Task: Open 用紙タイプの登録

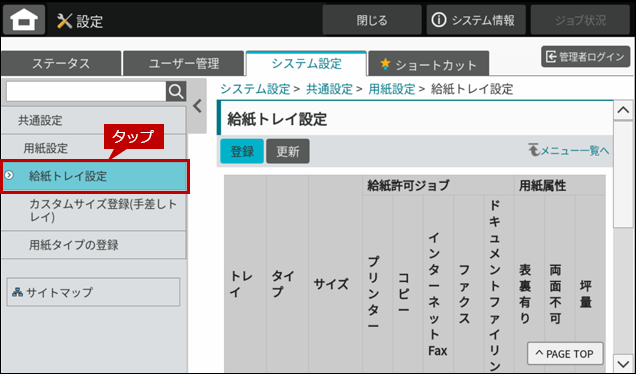Action: coord(94,245)
